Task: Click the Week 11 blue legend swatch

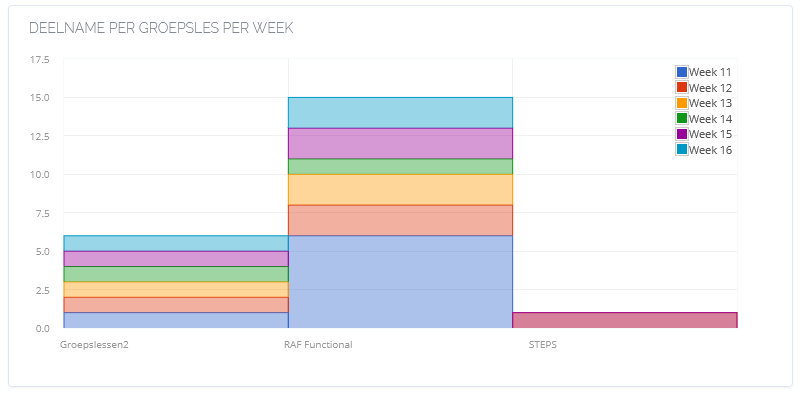Action: coord(682,72)
